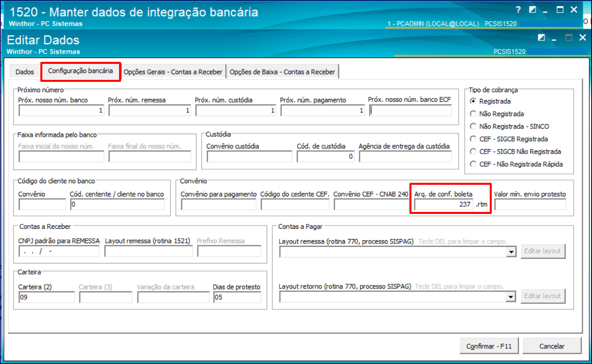Click the .rtm extension label
The width and height of the screenshot is (592, 364).
(482, 204)
